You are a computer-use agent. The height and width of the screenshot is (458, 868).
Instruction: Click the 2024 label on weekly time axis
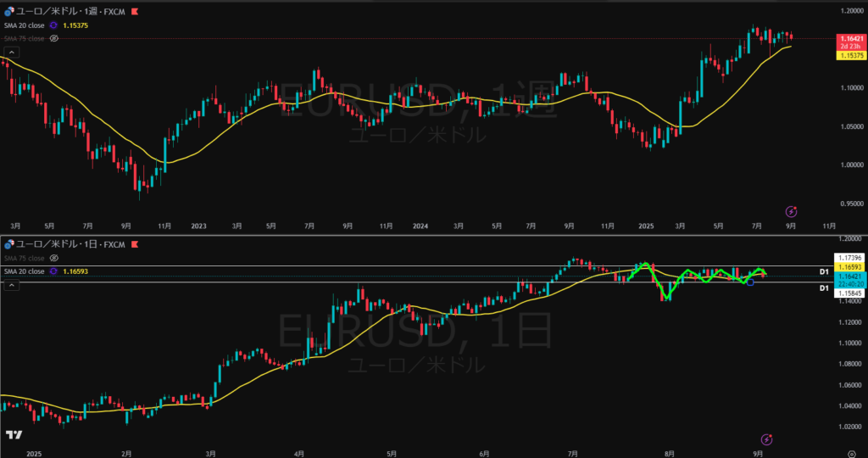tap(420, 226)
